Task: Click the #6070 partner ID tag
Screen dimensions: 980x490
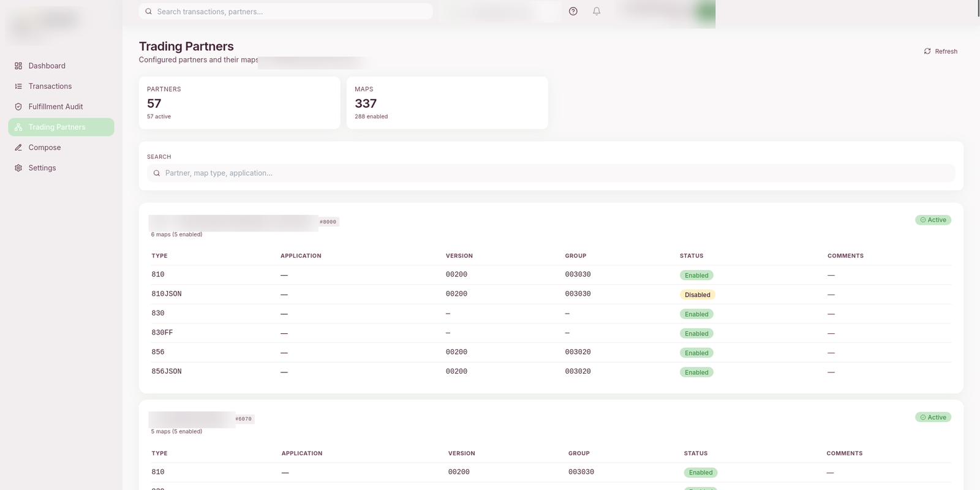Action: tap(244, 419)
